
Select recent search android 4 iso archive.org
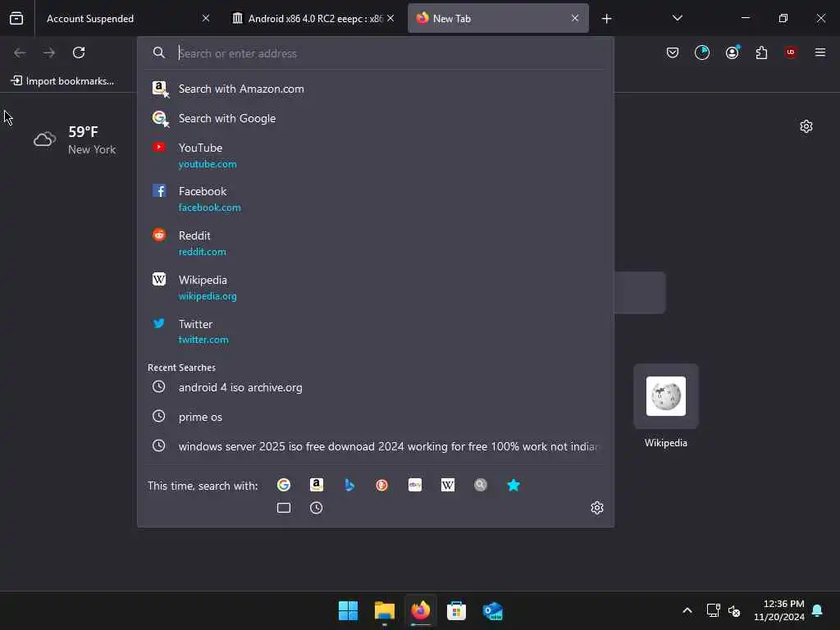click(375, 387)
